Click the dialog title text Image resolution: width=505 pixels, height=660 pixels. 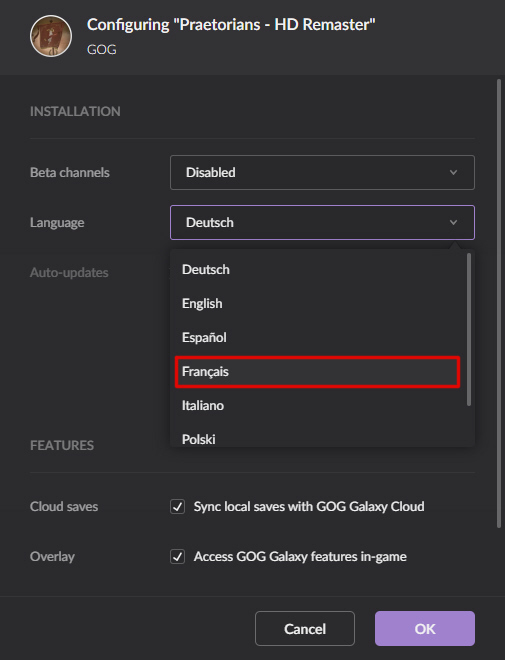click(231, 24)
